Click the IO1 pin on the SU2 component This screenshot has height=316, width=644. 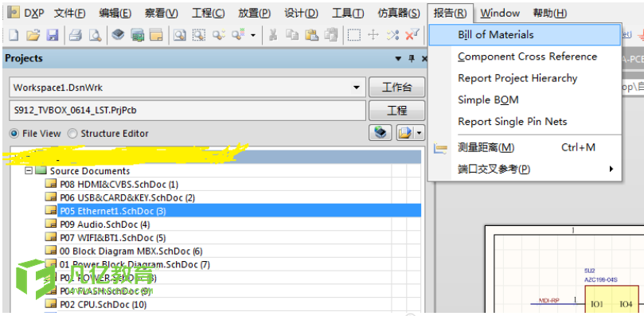[596, 305]
